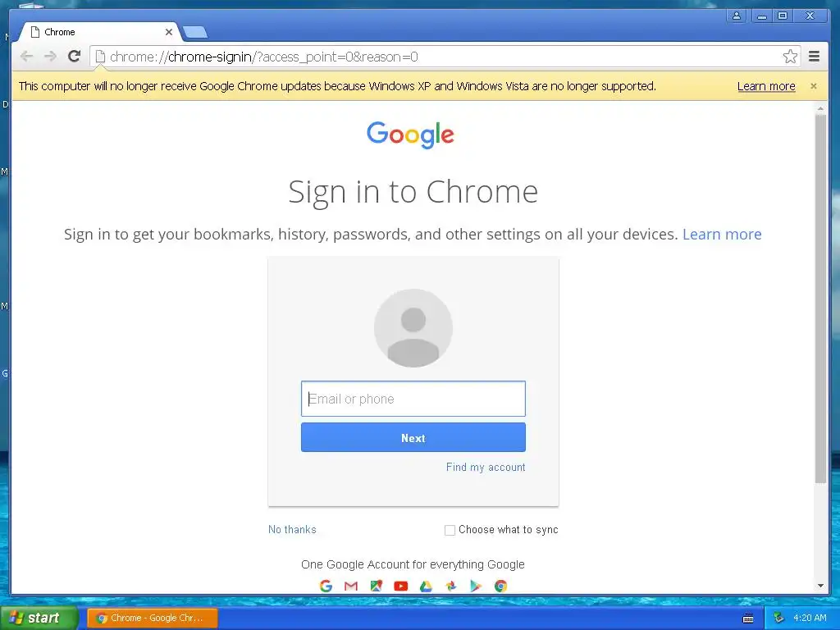The image size is (840, 630).
Task: Click the Google Play icon
Action: [476, 586]
